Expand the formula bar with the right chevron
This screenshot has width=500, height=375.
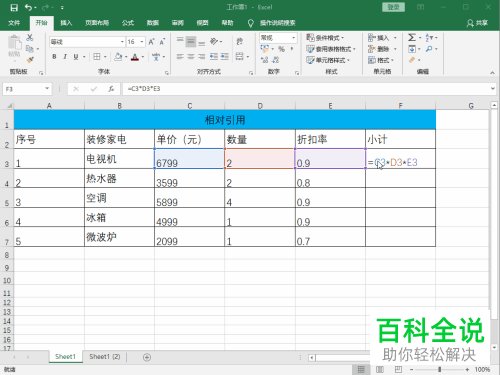point(493,89)
